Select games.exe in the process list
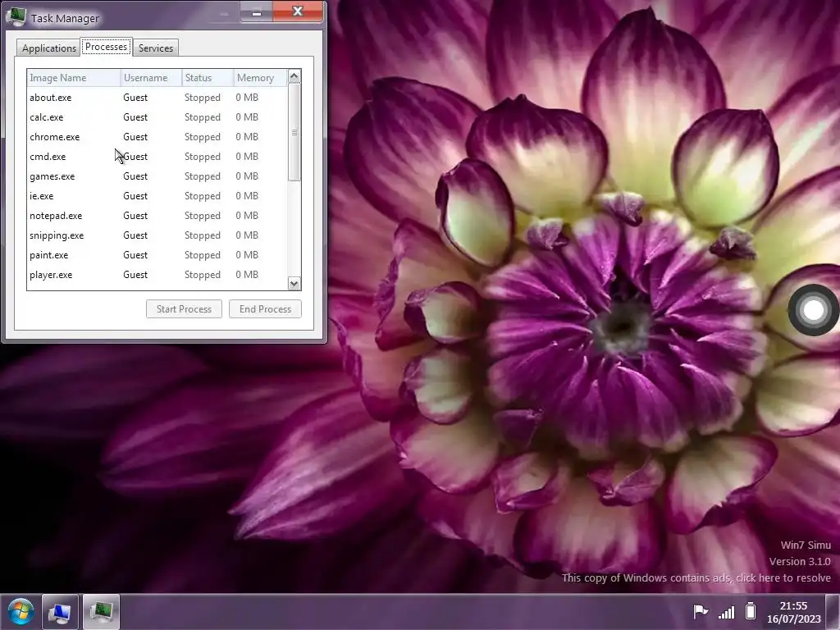Screen dimensions: 840x630 157,176
